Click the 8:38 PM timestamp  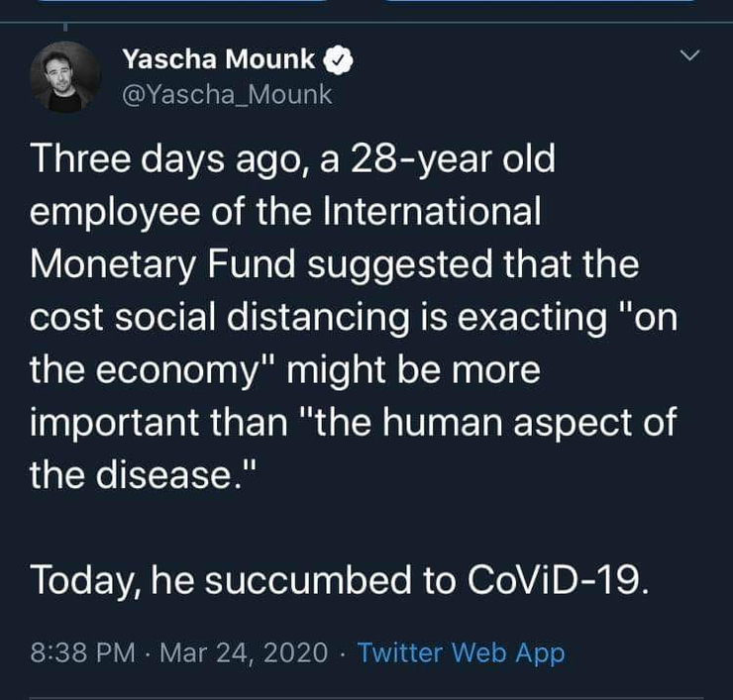tap(82, 652)
